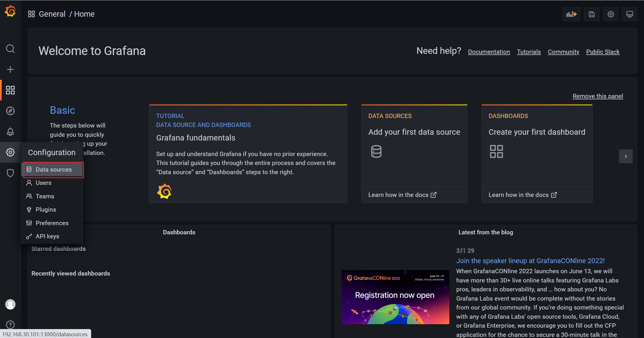Click Home in the breadcrumb

point(84,14)
